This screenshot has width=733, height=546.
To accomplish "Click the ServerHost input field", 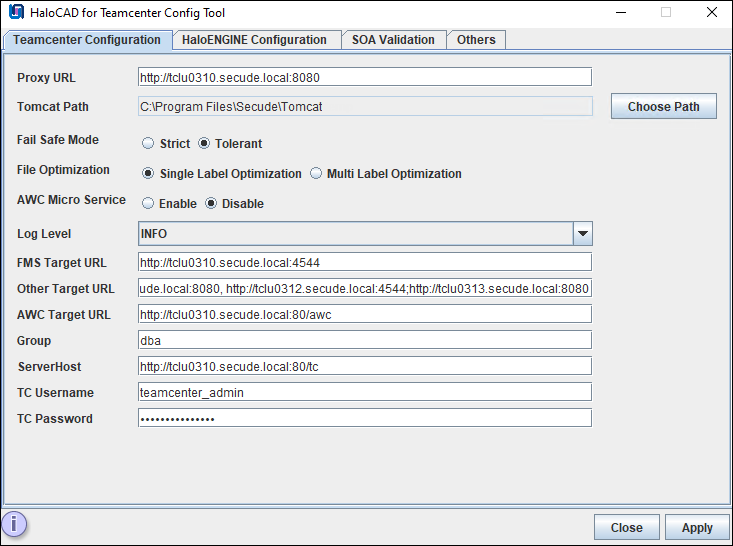I will [365, 366].
